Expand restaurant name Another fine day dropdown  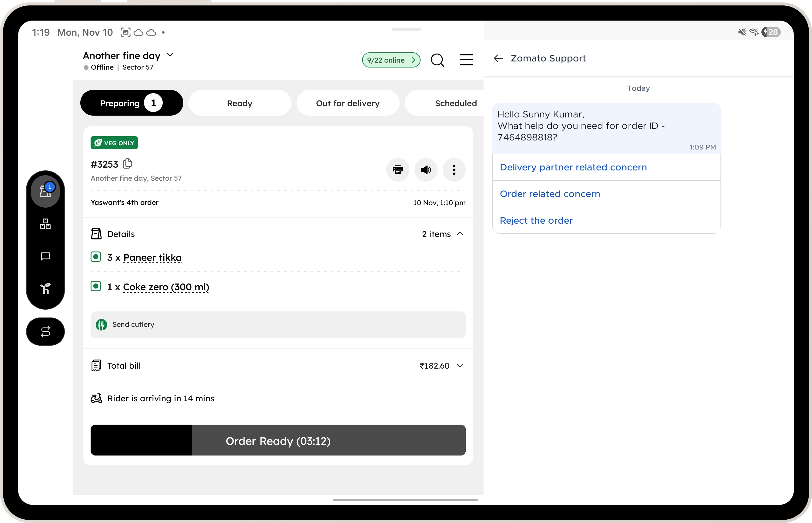click(170, 55)
